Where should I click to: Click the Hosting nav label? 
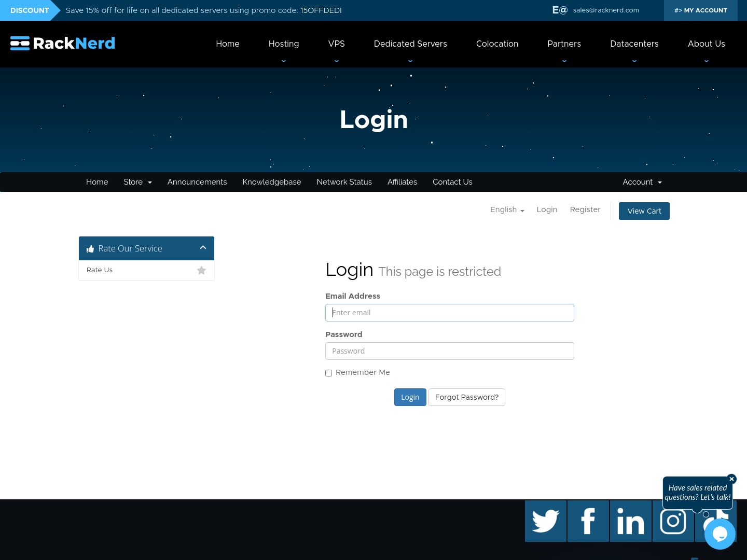point(284,44)
